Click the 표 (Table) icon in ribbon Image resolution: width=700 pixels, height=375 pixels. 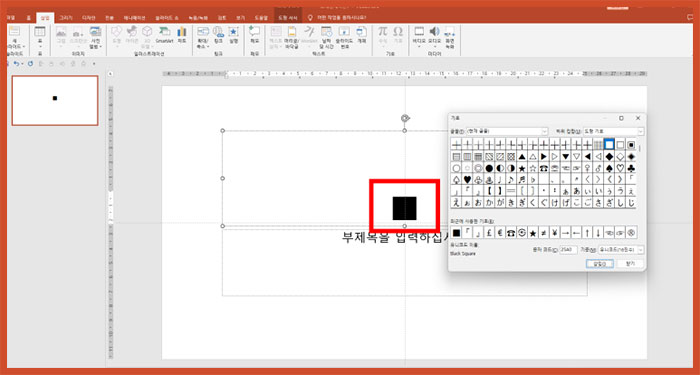[40, 32]
